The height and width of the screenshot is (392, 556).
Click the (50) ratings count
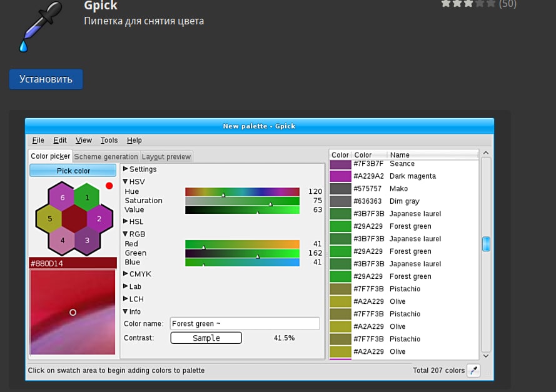tap(507, 4)
